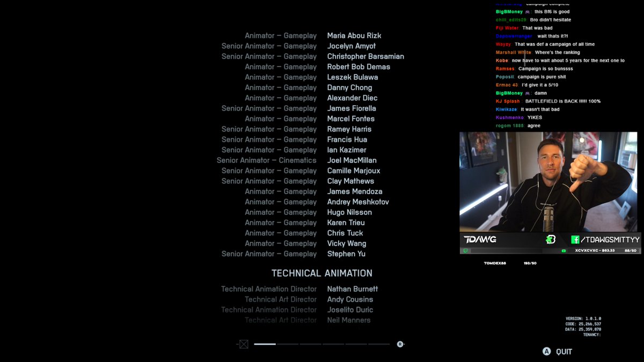Click the TECHNICAL ANIMATION section heading
The height and width of the screenshot is (362, 644).
pyautogui.click(x=322, y=274)
